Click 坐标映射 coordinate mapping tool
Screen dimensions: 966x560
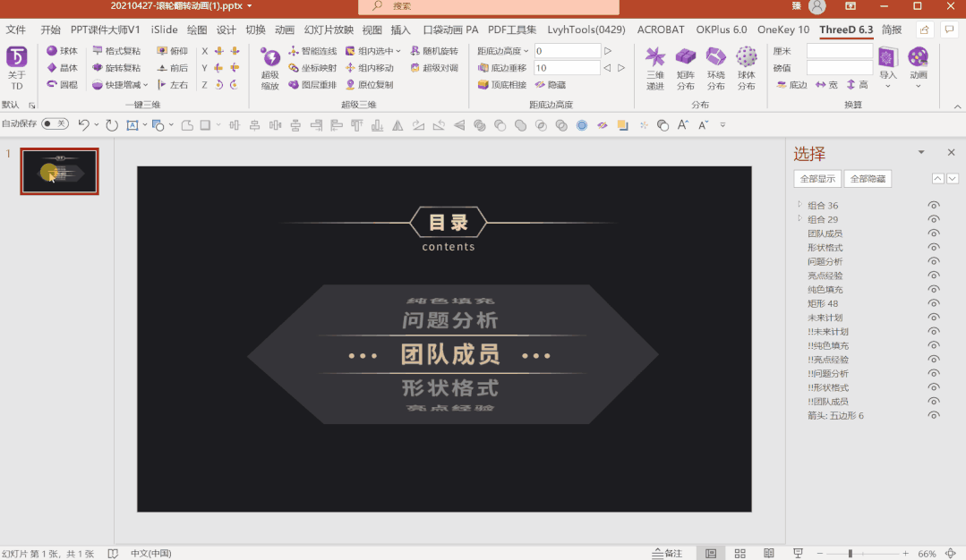coord(313,68)
